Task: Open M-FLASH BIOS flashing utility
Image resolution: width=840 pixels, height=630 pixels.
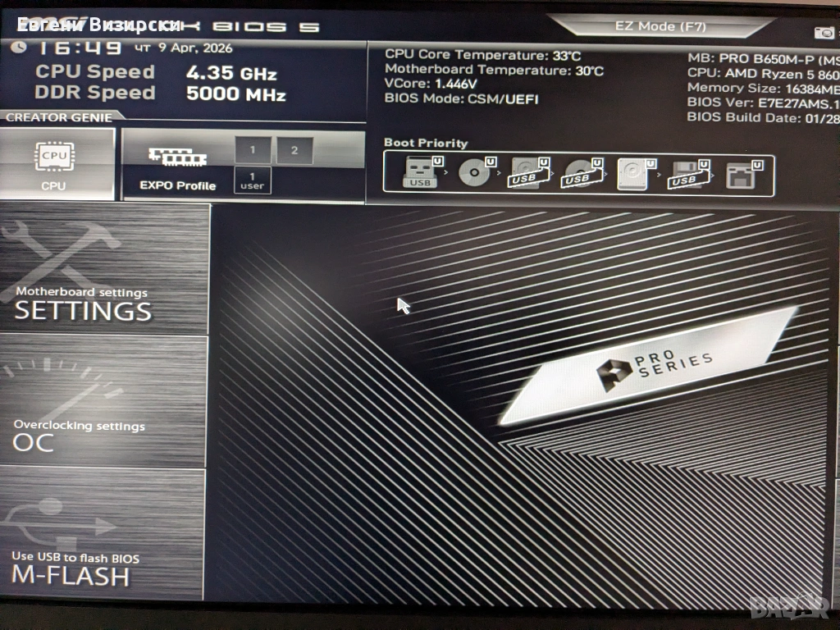Action: pyautogui.click(x=102, y=533)
